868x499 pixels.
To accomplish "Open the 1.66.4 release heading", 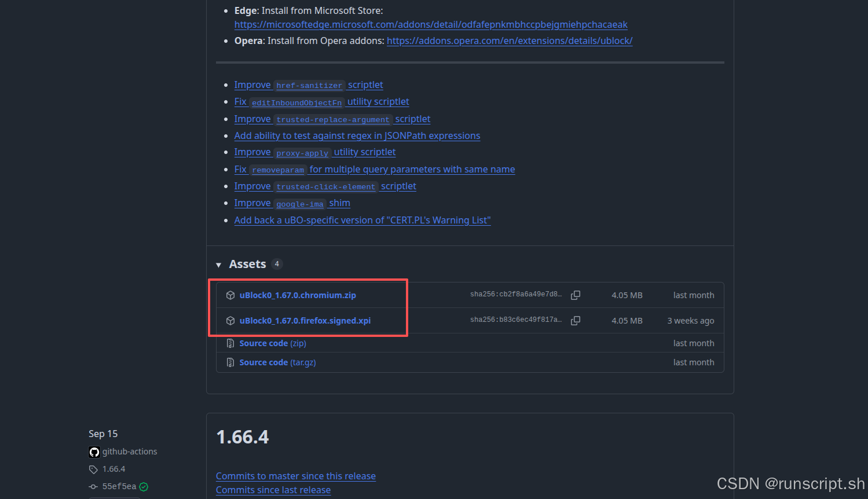I will (243, 437).
